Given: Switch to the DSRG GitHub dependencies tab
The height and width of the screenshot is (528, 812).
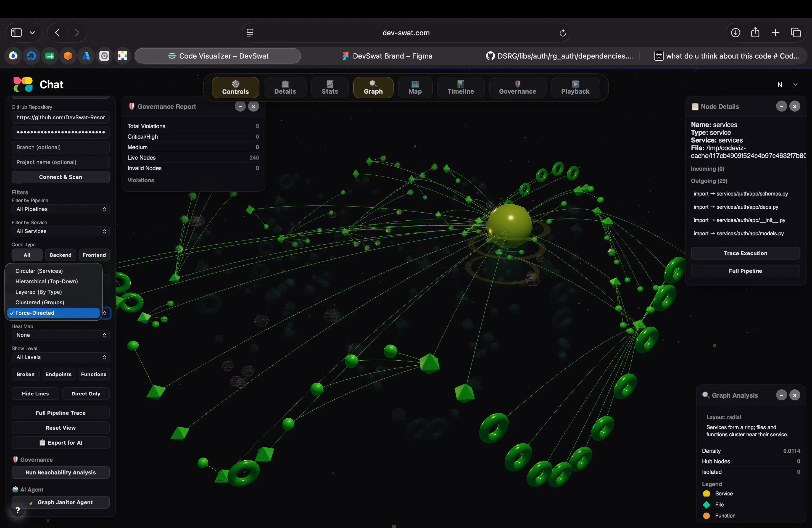Looking at the screenshot, I should point(560,56).
